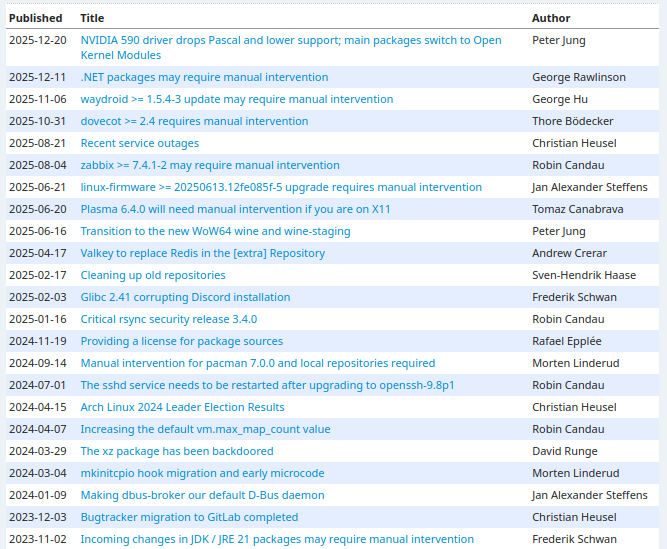This screenshot has width=667, height=549.
Task: Open waydroid >= 1.5.4-3 update article
Action: pyautogui.click(x=237, y=100)
